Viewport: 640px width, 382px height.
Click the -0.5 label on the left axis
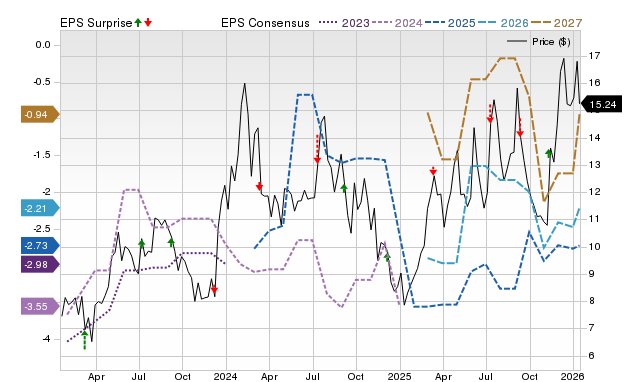coord(42,82)
